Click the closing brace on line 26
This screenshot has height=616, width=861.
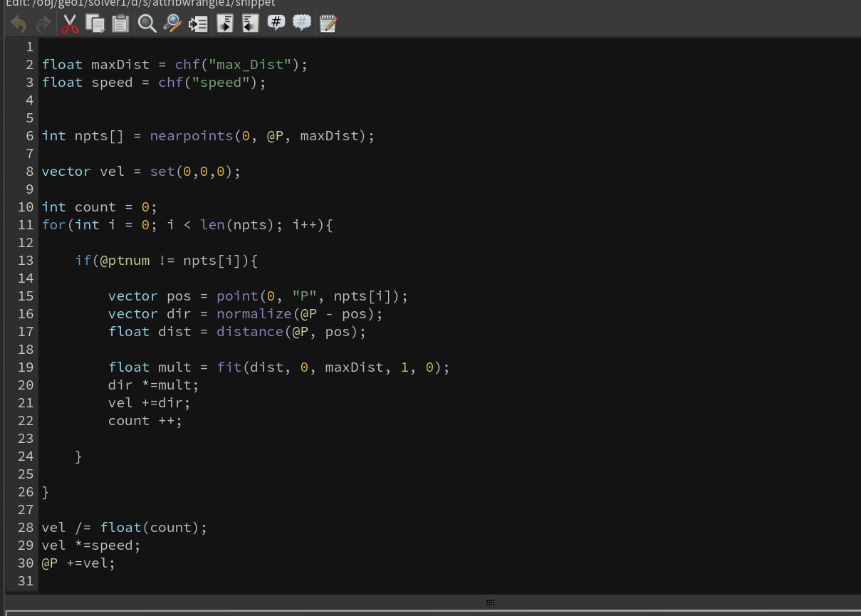46,492
